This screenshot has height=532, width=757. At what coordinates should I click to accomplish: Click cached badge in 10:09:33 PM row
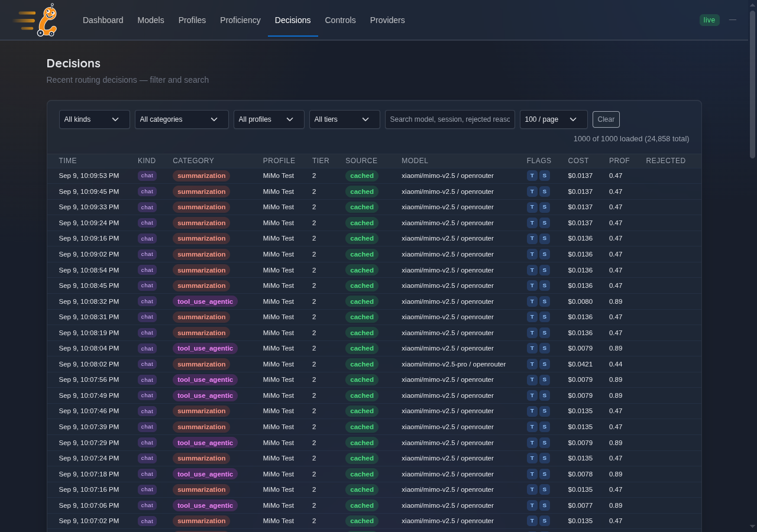coord(362,207)
